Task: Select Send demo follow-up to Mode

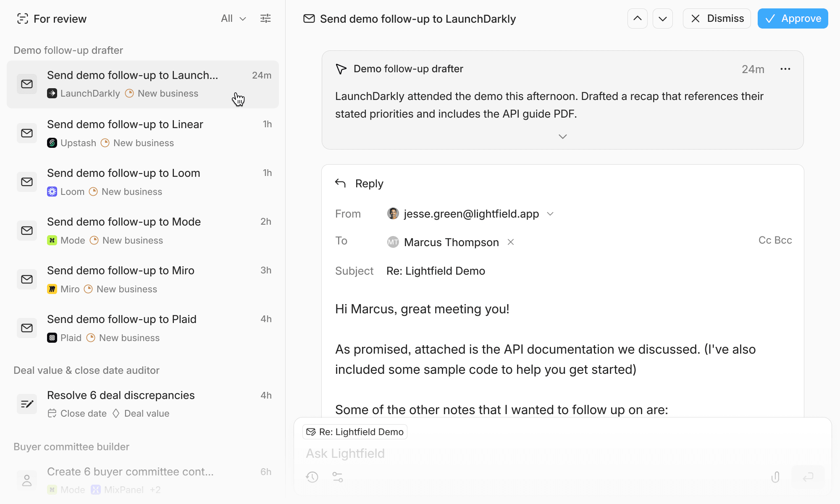Action: (143, 231)
